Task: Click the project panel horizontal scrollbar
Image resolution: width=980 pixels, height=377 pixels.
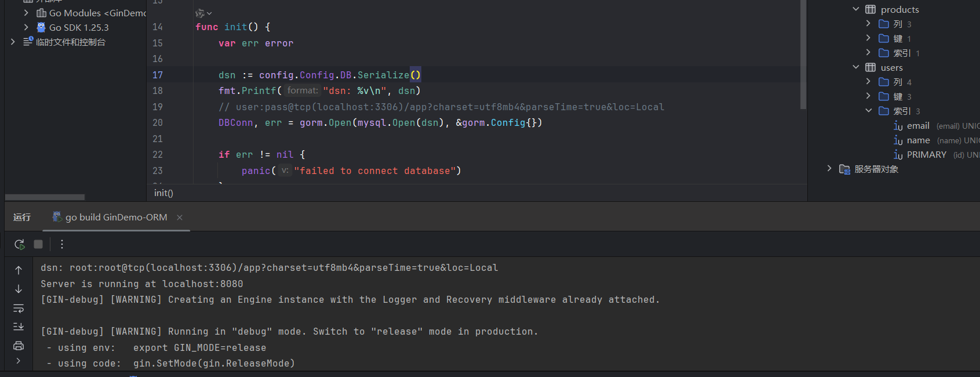Action: pos(45,197)
